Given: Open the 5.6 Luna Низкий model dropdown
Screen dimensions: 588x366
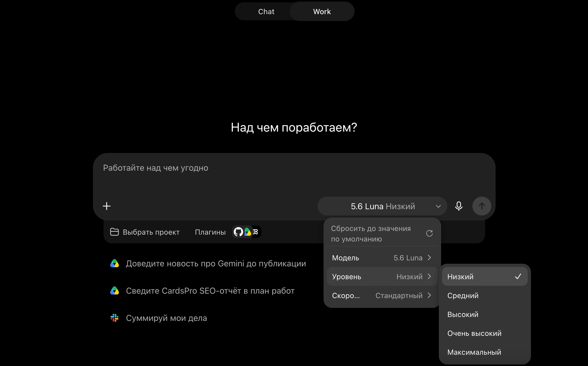Looking at the screenshot, I should coord(382,206).
